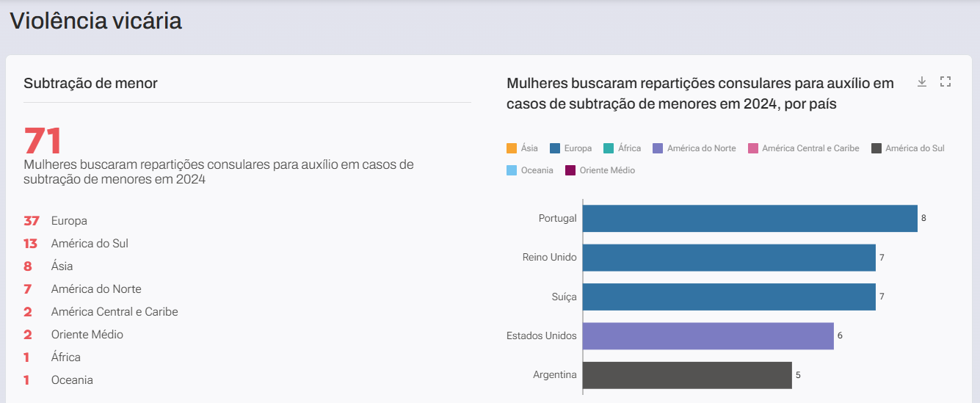Select the Argentina gray bar
The height and width of the screenshot is (403, 980).
pos(687,375)
